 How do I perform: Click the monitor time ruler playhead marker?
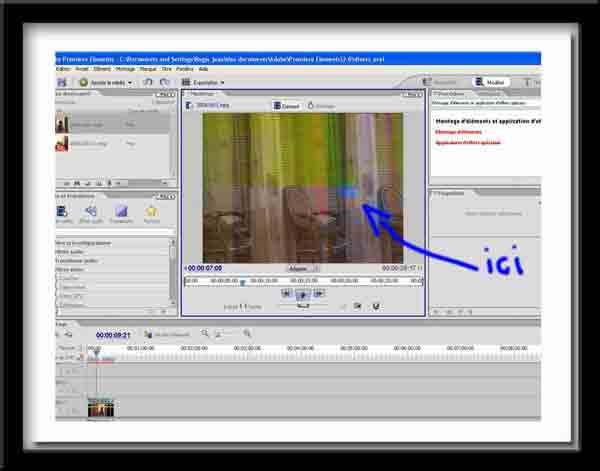[x=242, y=283]
